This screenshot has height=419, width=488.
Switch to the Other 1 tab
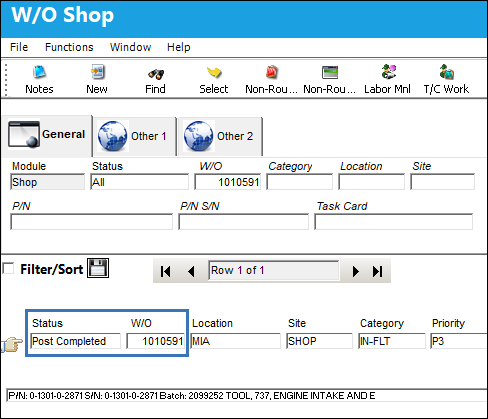(135, 136)
